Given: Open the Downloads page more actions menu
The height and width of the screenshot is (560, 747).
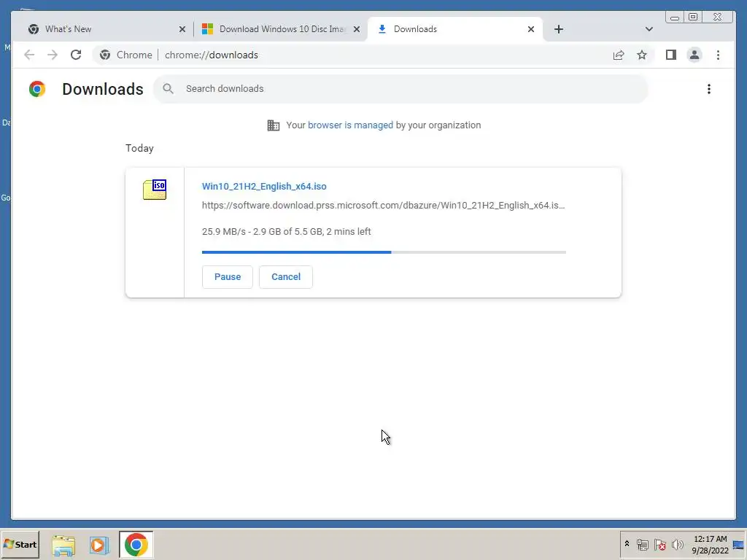Looking at the screenshot, I should tap(709, 89).
